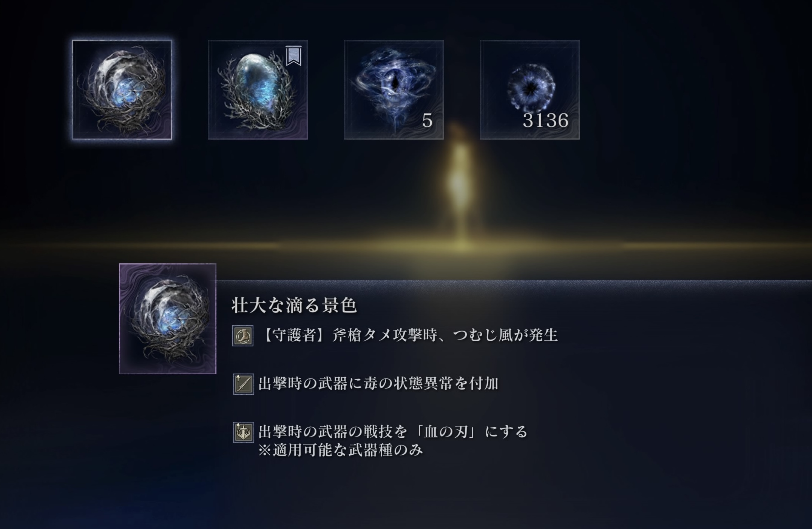Click the horizontal divider above relic description
812x529 pixels.
514,281
